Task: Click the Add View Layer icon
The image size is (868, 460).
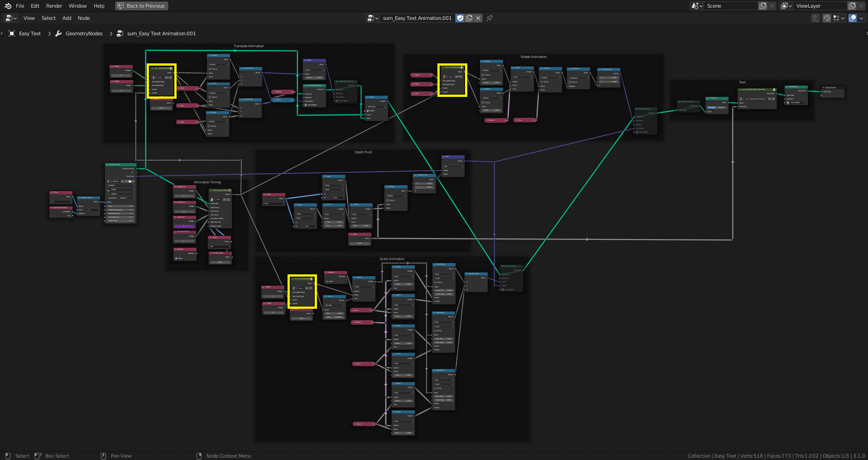Action: (x=852, y=6)
